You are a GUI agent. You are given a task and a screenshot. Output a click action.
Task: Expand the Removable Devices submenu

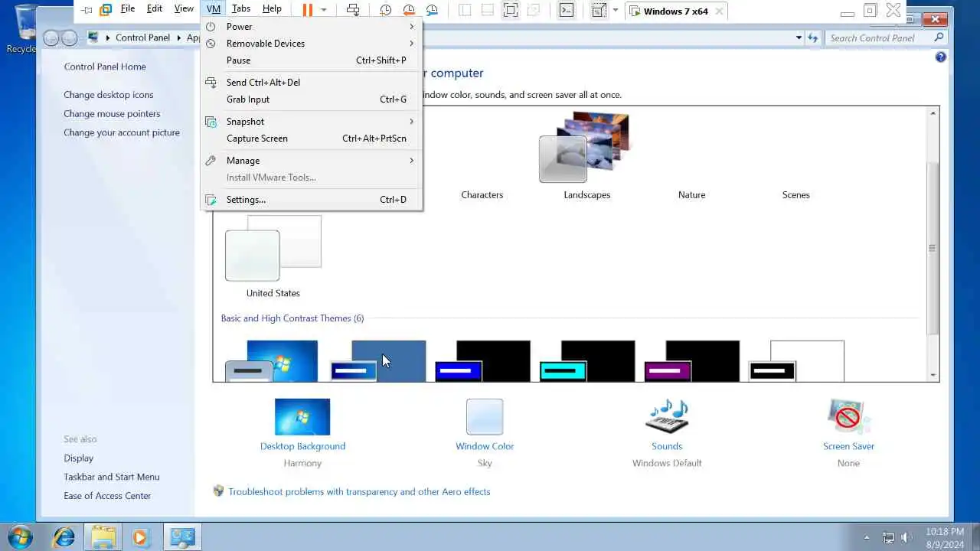(311, 44)
